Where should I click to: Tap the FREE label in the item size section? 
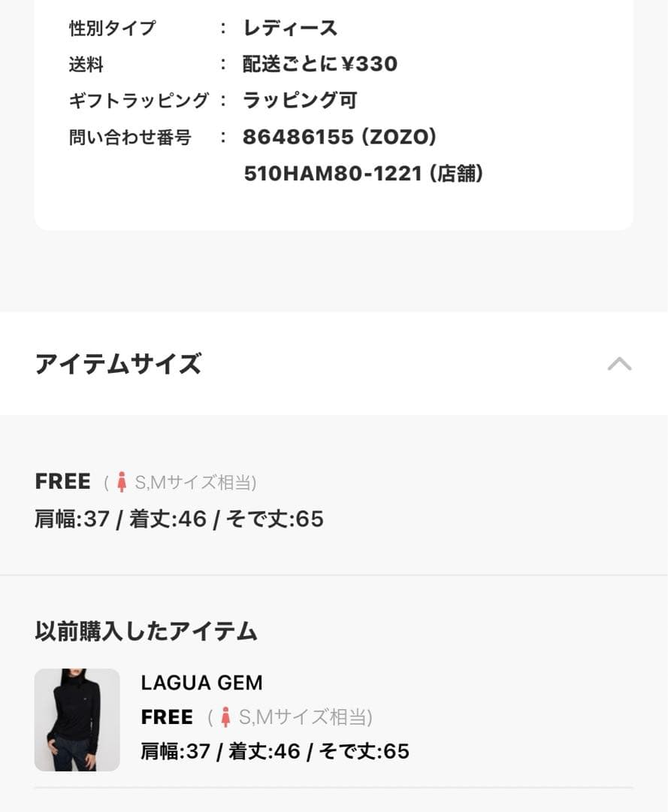[62, 481]
